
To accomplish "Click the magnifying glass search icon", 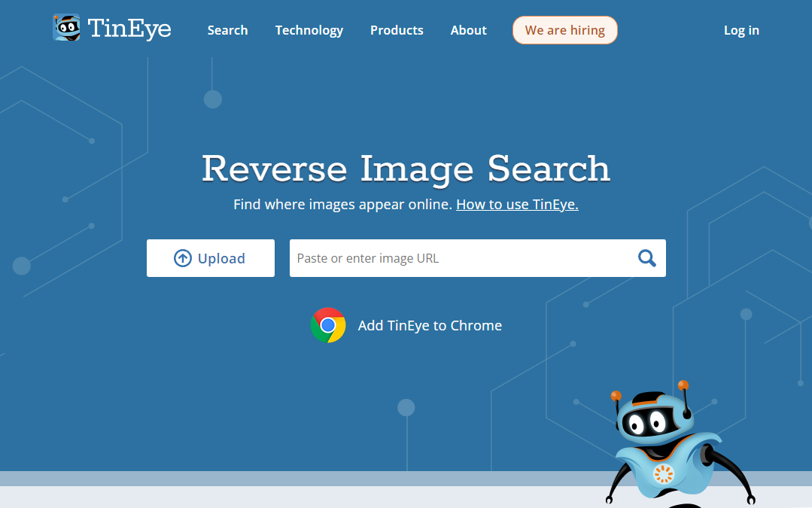I will (646, 258).
